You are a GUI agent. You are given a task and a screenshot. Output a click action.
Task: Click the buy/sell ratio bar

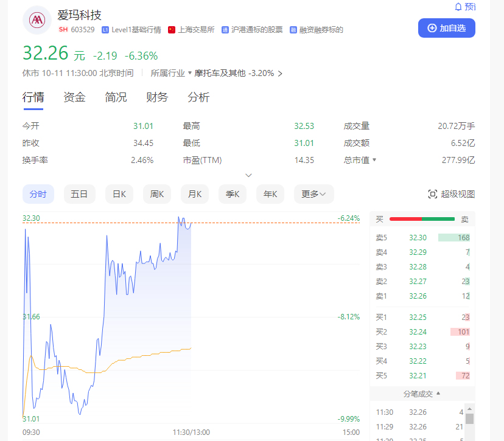click(x=422, y=219)
